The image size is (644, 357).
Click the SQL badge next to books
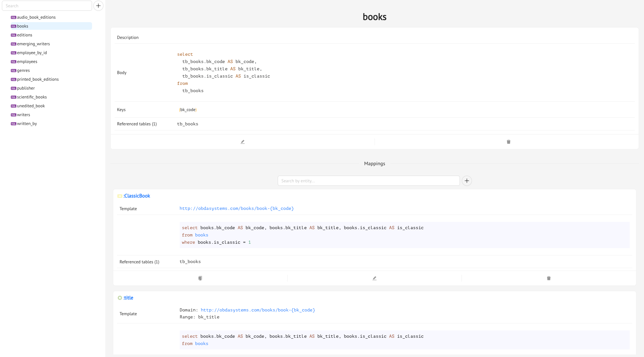[x=13, y=26]
